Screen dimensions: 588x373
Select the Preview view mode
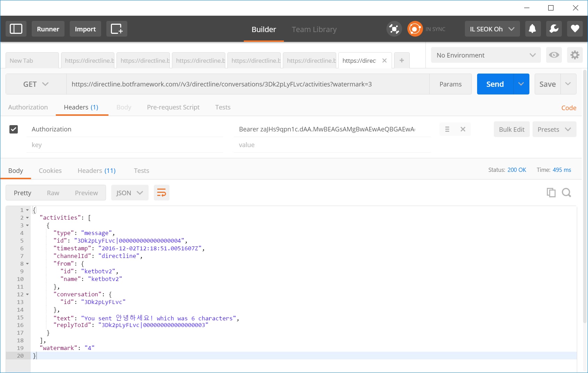click(x=86, y=193)
